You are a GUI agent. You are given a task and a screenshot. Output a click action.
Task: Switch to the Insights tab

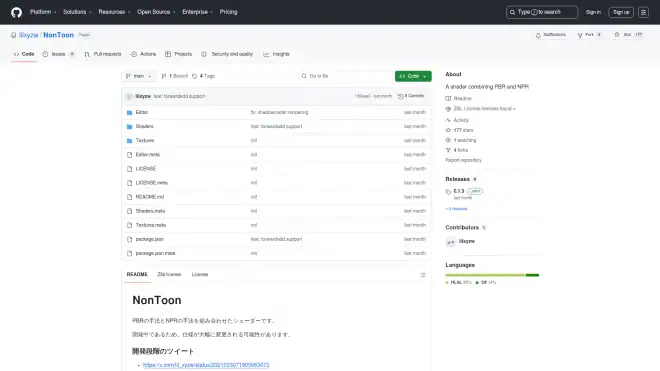(276, 54)
